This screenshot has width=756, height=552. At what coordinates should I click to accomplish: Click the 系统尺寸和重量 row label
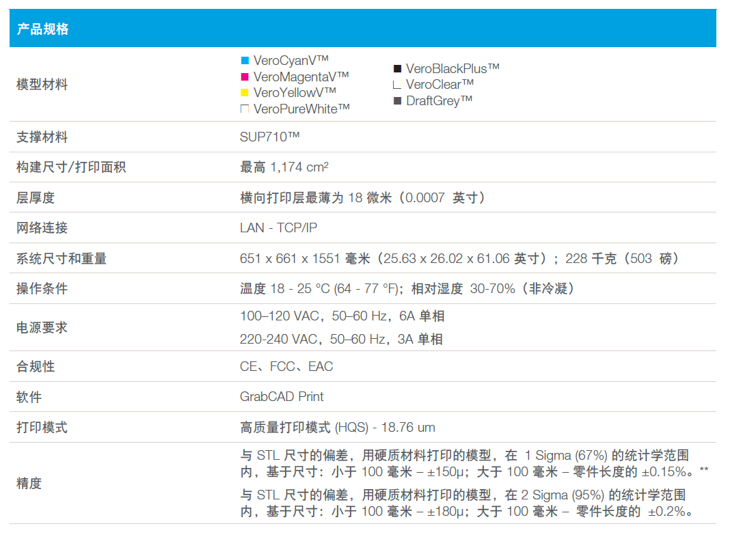[62, 259]
